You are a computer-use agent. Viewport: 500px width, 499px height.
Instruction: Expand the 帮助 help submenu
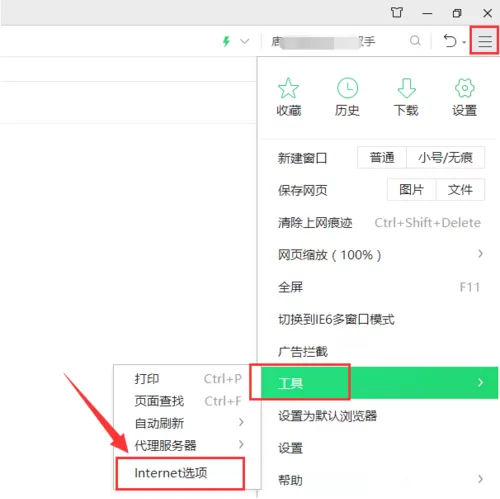pyautogui.click(x=379, y=480)
